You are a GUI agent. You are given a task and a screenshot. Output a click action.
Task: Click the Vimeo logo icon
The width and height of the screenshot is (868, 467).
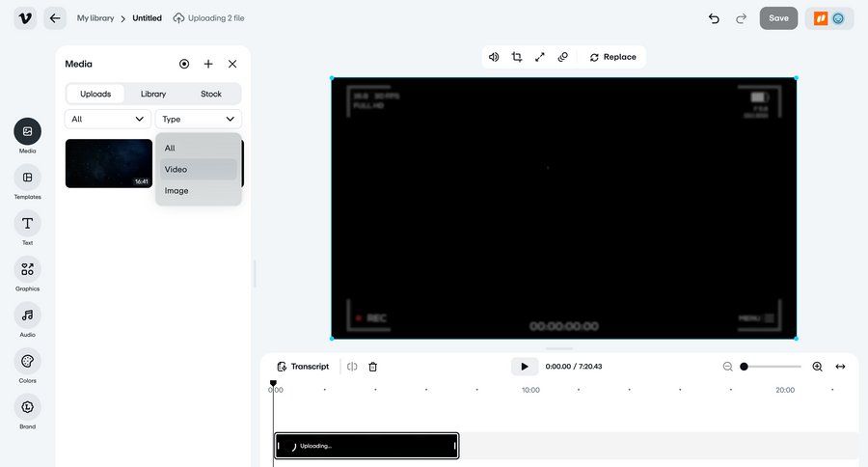(25, 18)
